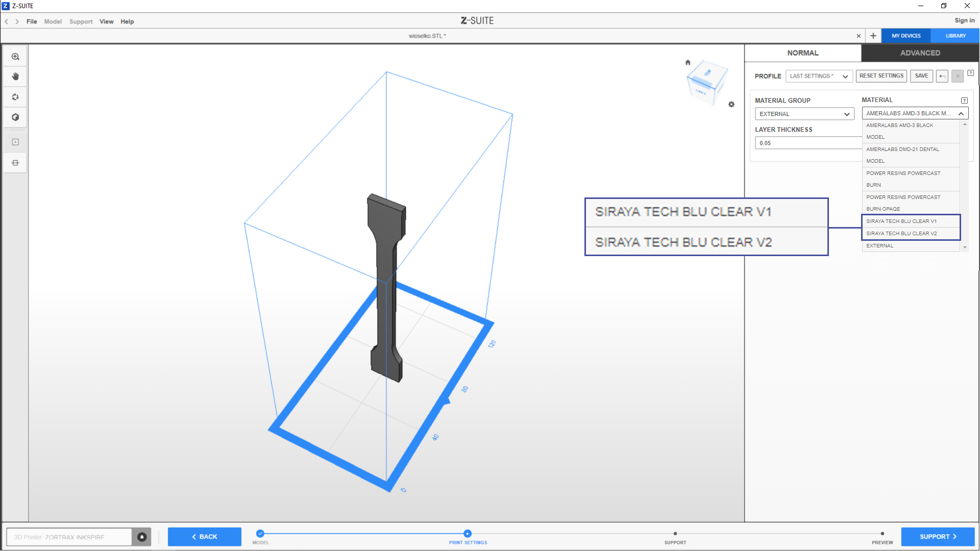980x551 pixels.
Task: Click the Sign in link
Action: coord(965,20)
